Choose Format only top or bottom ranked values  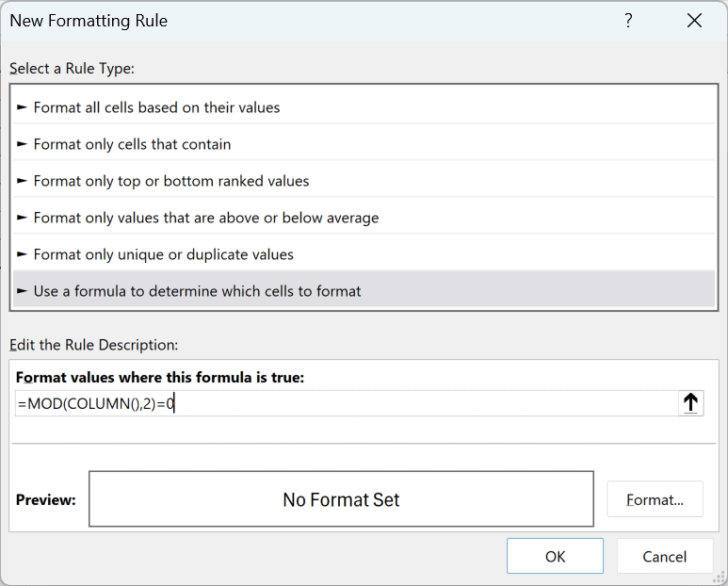pos(364,181)
